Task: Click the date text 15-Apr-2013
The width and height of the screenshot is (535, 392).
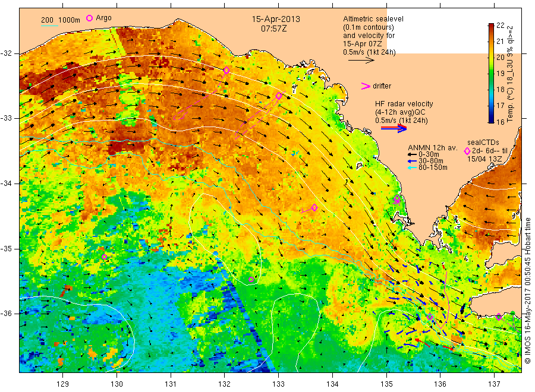Action: point(276,20)
